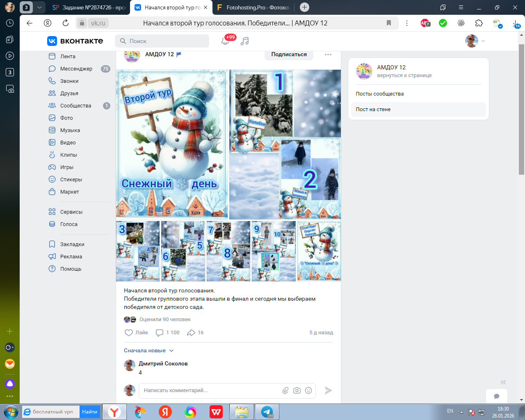Open the large Второй тур snowman image

tap(172, 144)
